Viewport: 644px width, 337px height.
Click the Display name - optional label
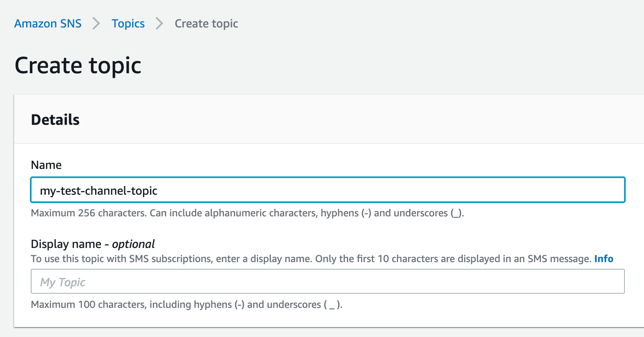[x=93, y=244]
